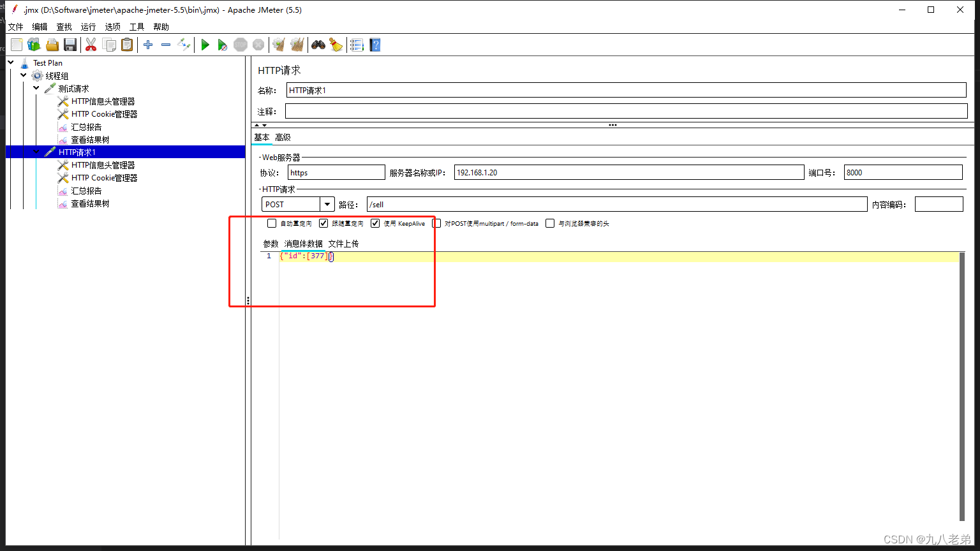980x551 pixels.
Task: Click the Stop test icon
Action: click(x=241, y=45)
